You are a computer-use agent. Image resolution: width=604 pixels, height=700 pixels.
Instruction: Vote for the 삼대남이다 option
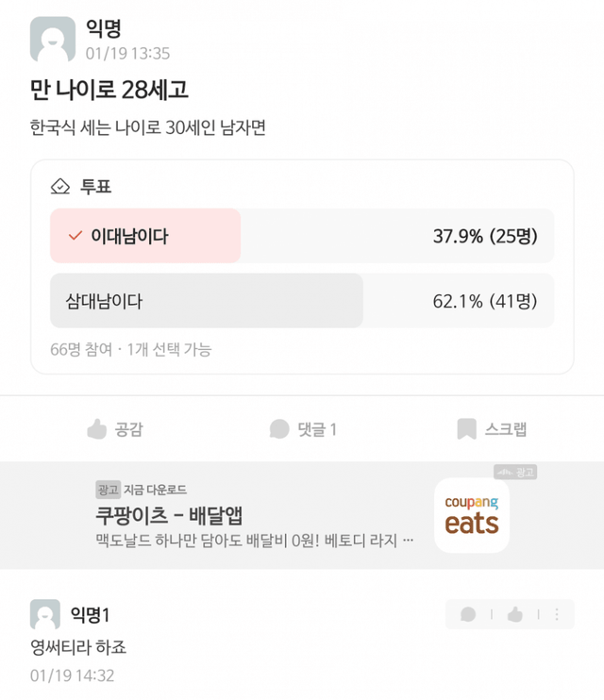point(104,301)
